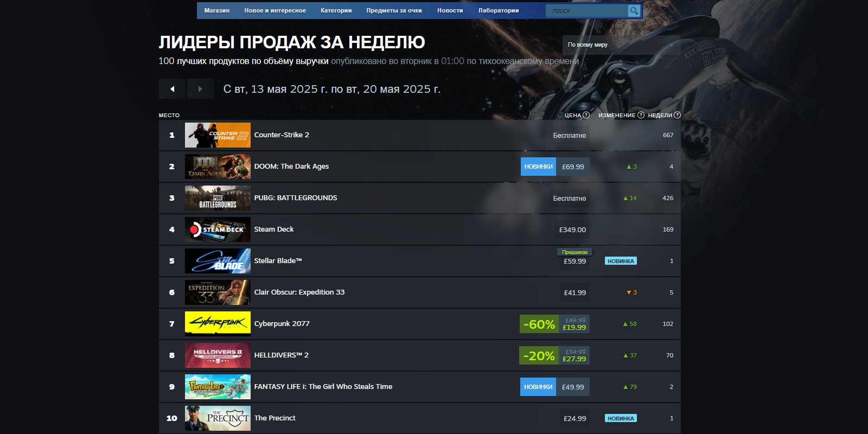Open HELLDIVERS 2 thumbnail image
Screen dimensions: 868x434
coord(218,355)
